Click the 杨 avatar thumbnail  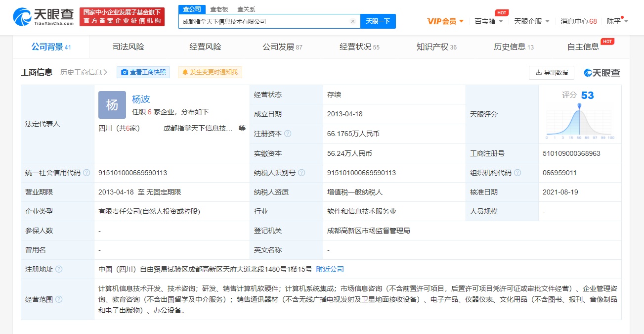tap(112, 105)
